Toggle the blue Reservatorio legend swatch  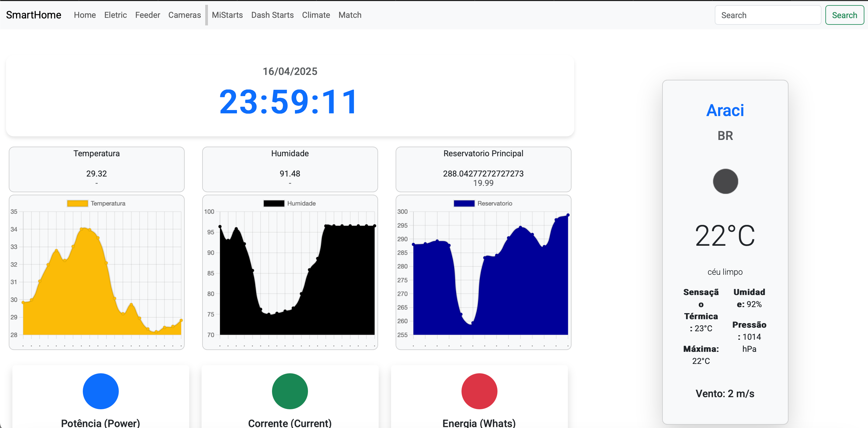464,203
